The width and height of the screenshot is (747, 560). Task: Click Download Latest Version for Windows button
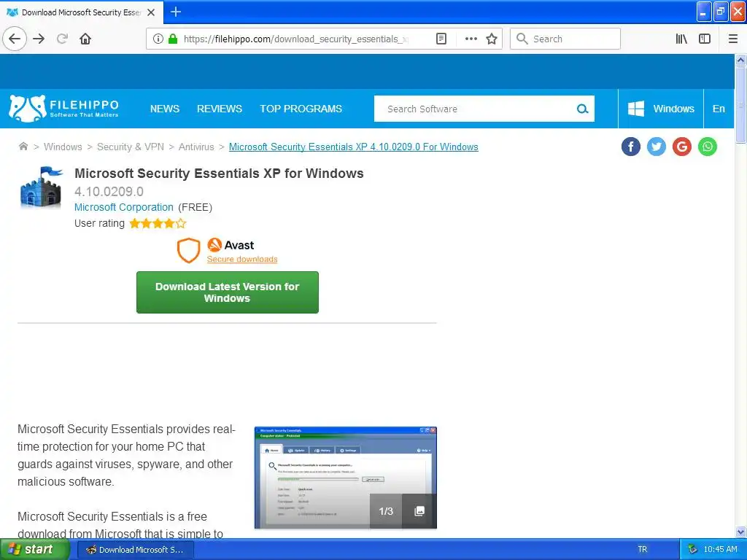[228, 292]
